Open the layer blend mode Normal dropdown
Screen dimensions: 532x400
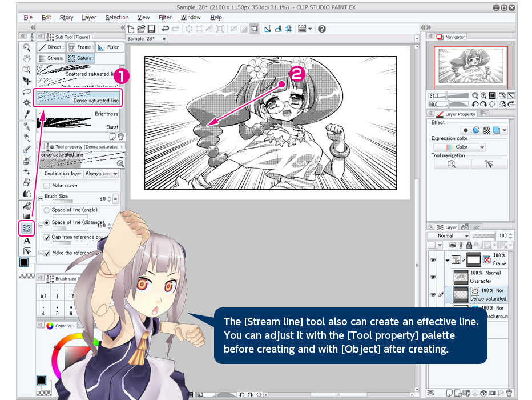tap(452, 235)
